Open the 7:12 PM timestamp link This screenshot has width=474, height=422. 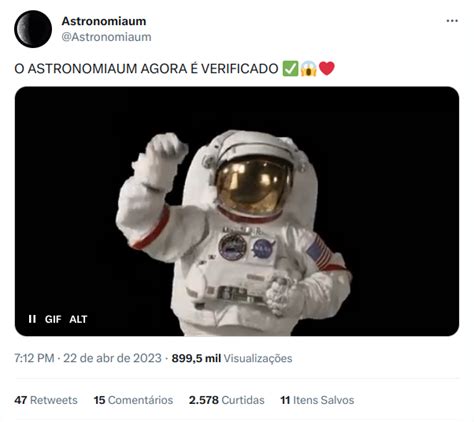coord(88,358)
